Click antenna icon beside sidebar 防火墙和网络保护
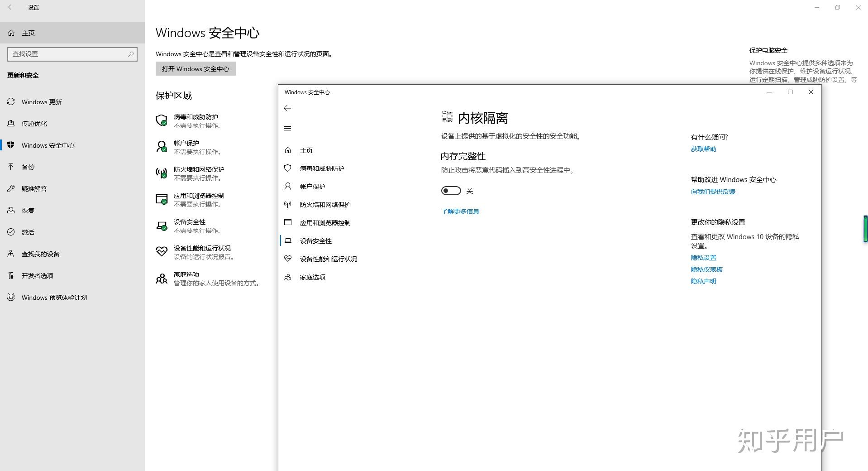 pyautogui.click(x=287, y=204)
